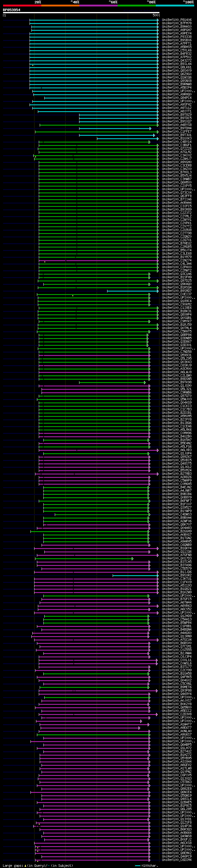Select hit label UniRef100_A0RAA4
This screenshot has height=868, width=197.
coord(177,203)
